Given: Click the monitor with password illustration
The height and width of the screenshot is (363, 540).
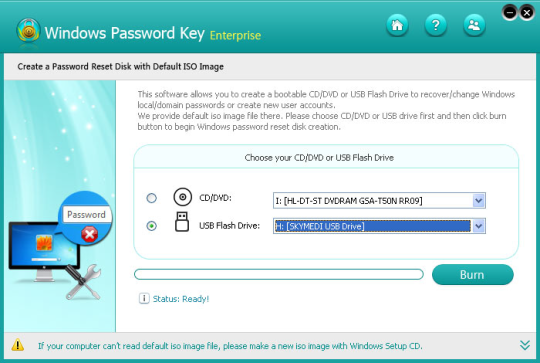Looking at the screenshot, I should [x=60, y=246].
